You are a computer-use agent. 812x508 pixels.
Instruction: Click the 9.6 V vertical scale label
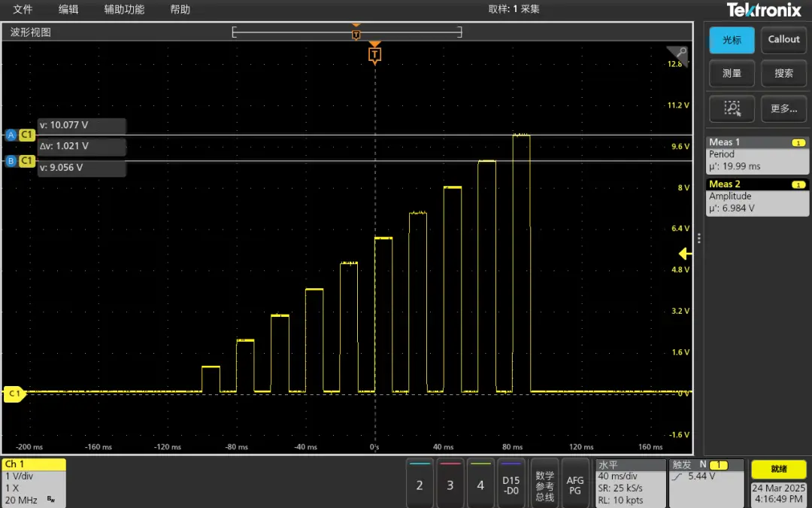[x=680, y=147]
